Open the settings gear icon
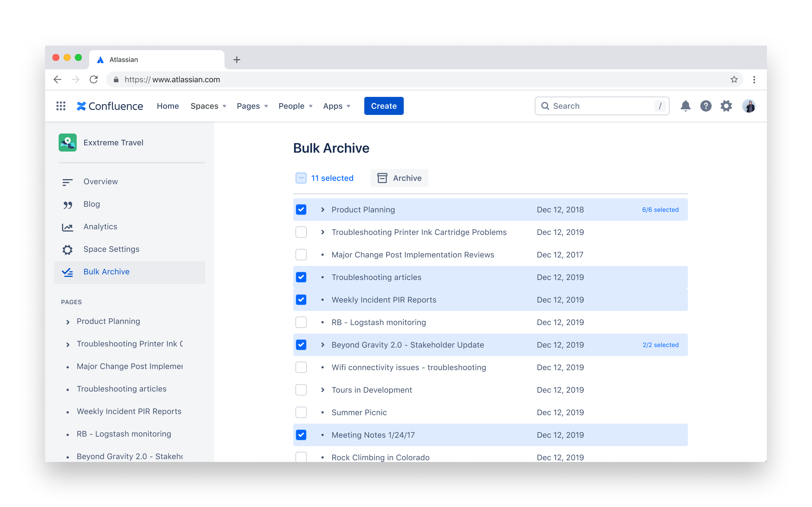Image resolution: width=812 pixels, height=507 pixels. (x=726, y=106)
